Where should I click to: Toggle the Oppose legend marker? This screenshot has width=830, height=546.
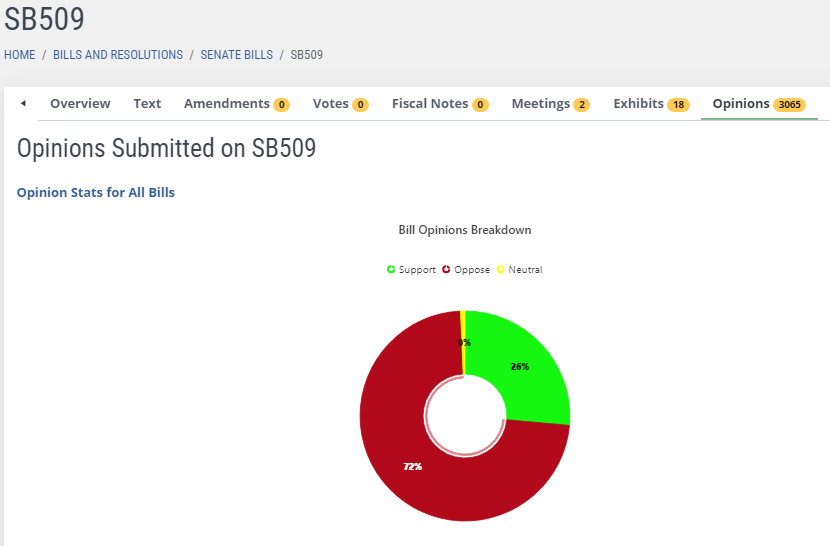tap(446, 270)
